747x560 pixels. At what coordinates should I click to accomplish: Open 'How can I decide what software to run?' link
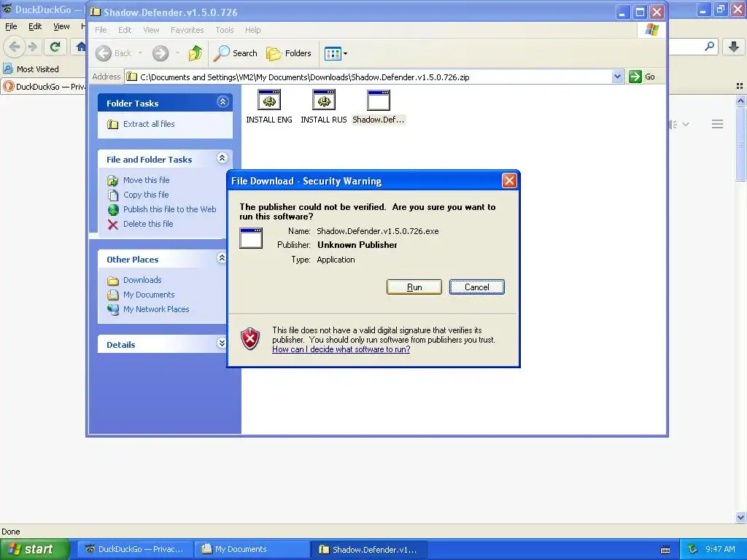click(x=341, y=349)
